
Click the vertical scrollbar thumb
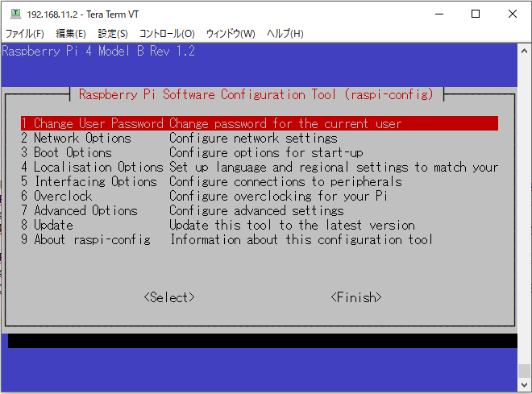[x=524, y=371]
